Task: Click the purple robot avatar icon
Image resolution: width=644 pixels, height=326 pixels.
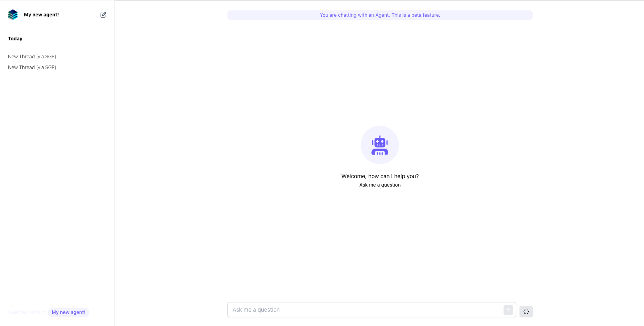Action: click(x=380, y=145)
